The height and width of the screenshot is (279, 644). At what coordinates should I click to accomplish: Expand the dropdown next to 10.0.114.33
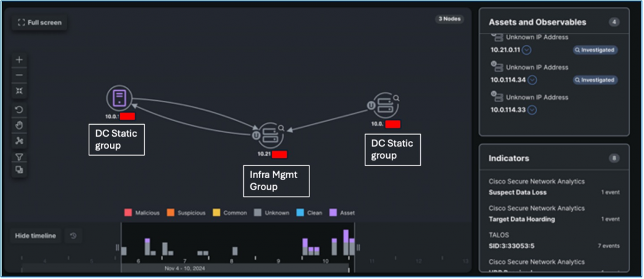tap(532, 110)
